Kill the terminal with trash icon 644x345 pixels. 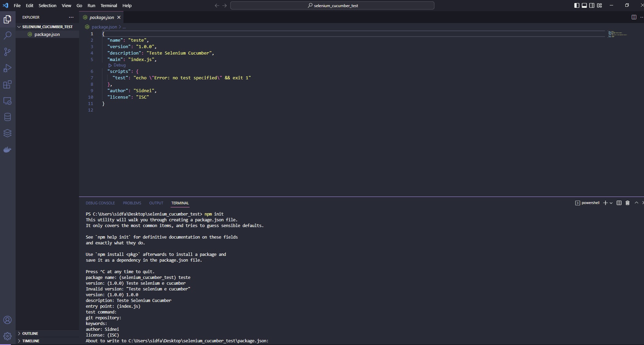tap(627, 203)
